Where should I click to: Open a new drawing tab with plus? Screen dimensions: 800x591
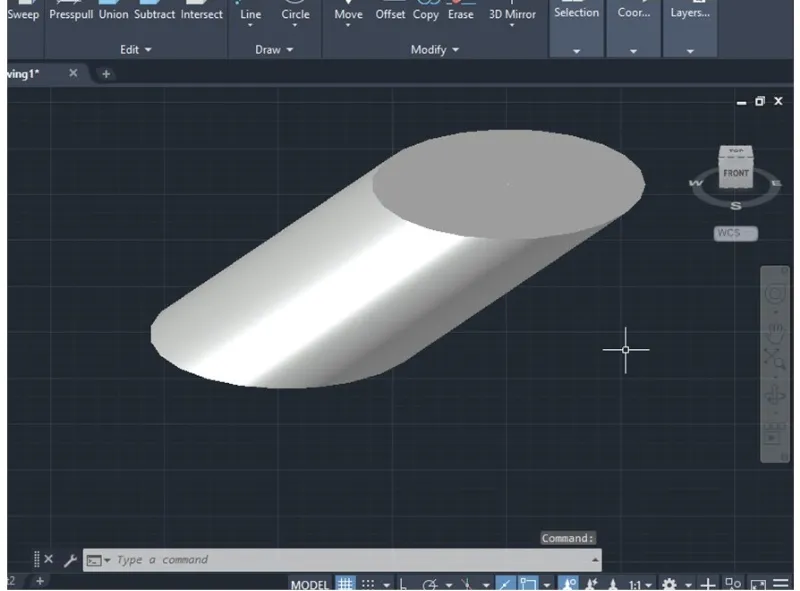click(106, 74)
